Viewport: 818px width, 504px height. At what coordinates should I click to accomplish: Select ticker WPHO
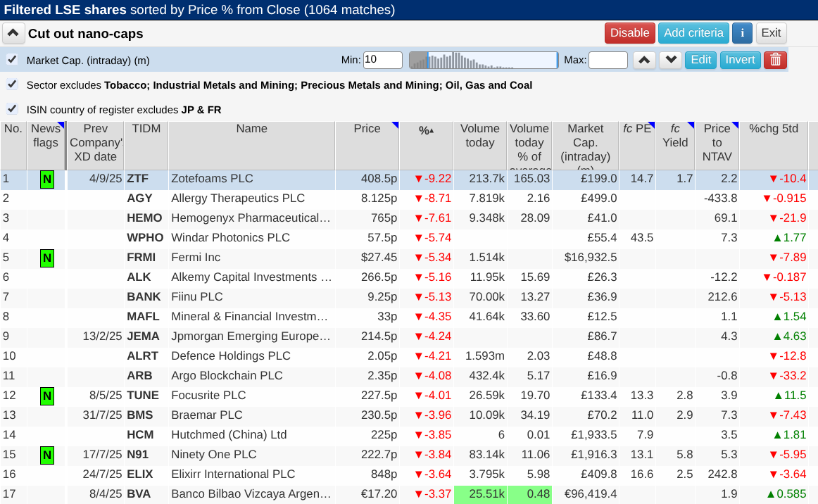pyautogui.click(x=145, y=238)
